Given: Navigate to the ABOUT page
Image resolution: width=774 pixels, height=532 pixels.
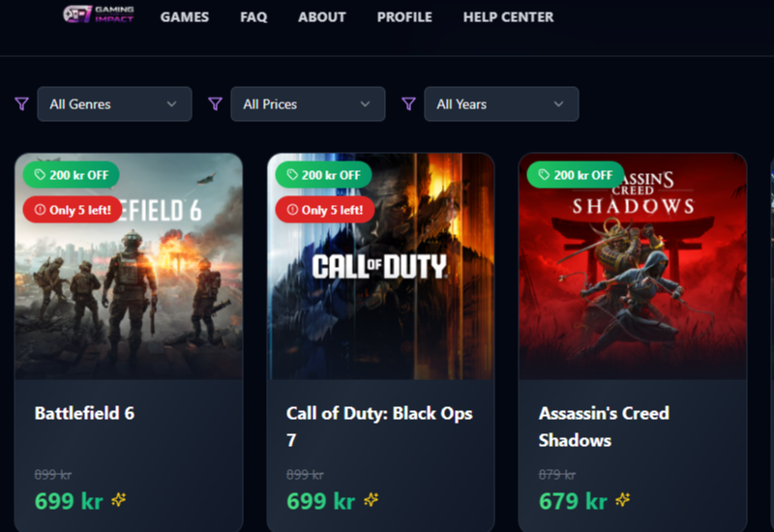Looking at the screenshot, I should point(322,16).
